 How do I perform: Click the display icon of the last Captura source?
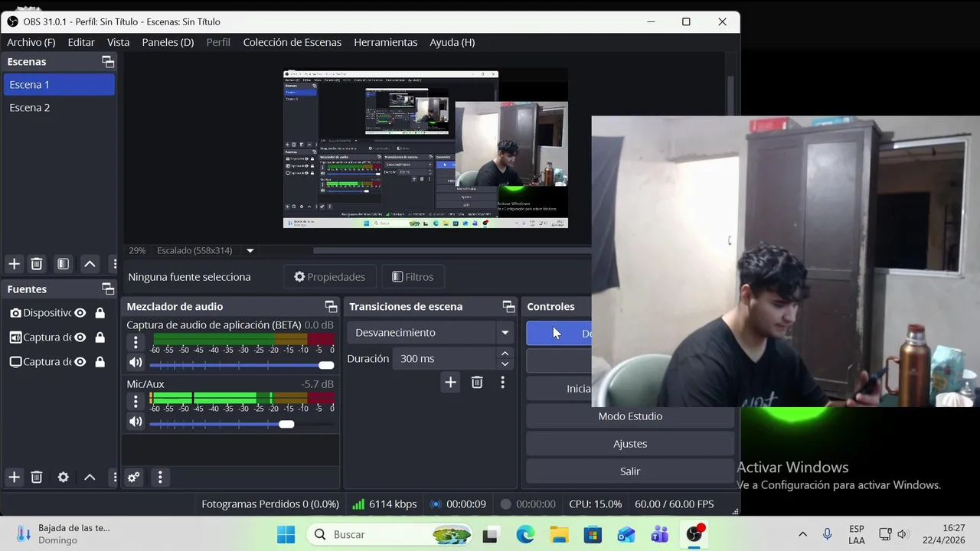point(15,362)
